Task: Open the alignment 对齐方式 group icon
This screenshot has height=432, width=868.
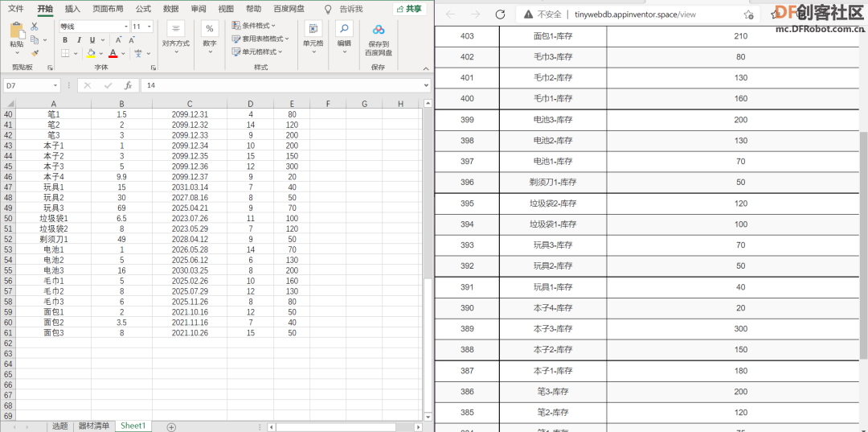Action: click(x=176, y=28)
